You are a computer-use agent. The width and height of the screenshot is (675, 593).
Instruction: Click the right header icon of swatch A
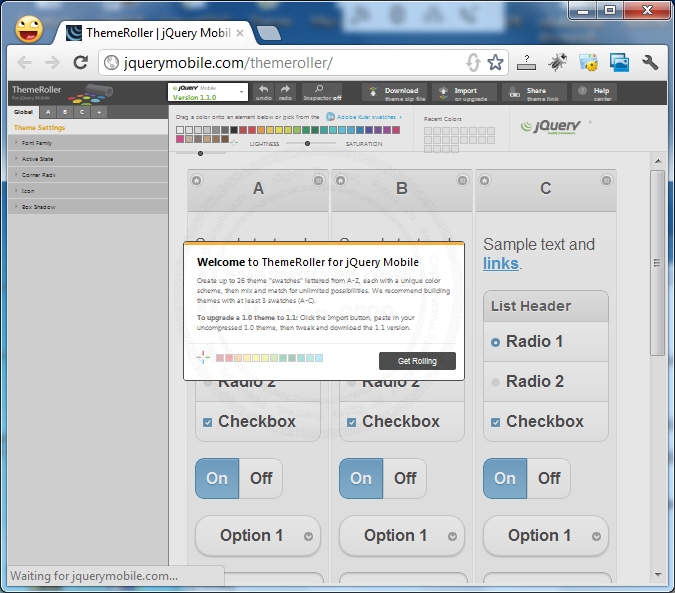pyautogui.click(x=319, y=180)
